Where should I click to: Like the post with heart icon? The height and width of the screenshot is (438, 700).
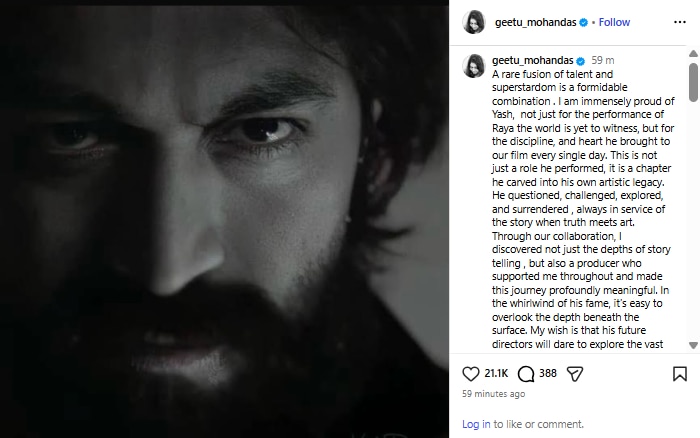471,374
